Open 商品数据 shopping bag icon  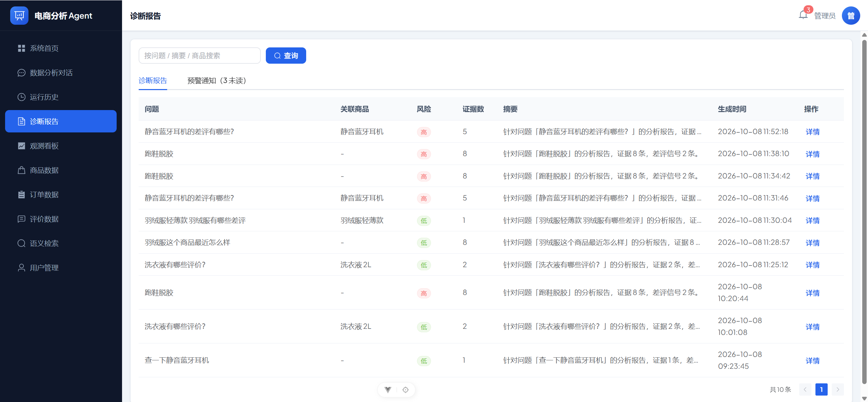[21, 170]
